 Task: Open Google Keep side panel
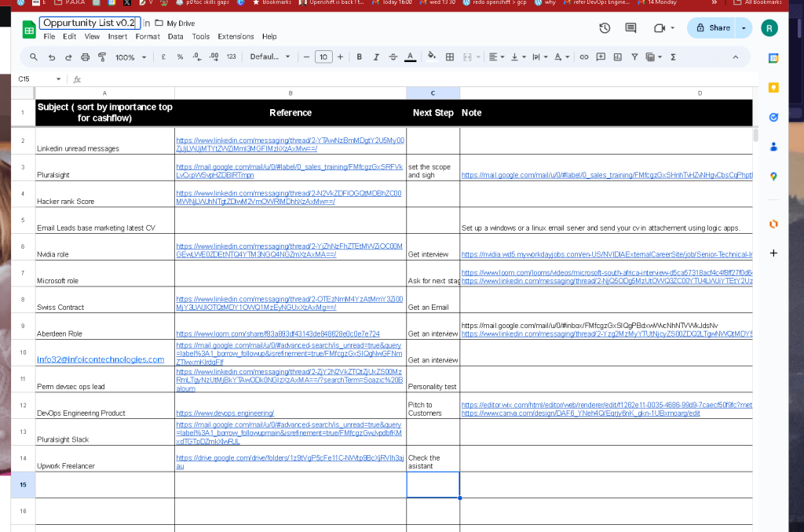tap(773, 88)
